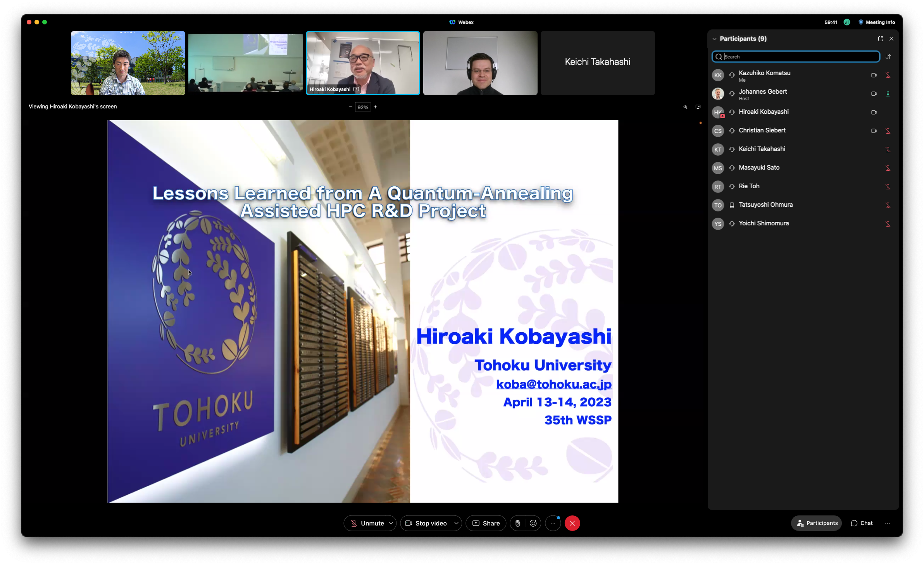Click the 92% zoom level field
Image resolution: width=924 pixels, height=565 pixels.
point(363,107)
